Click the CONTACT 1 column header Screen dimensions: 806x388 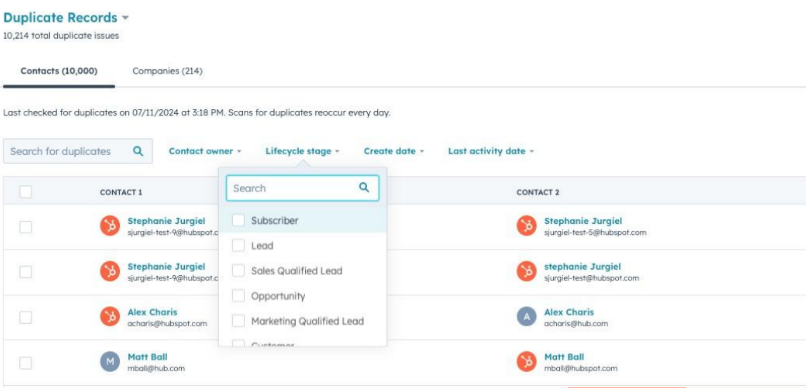(x=121, y=192)
